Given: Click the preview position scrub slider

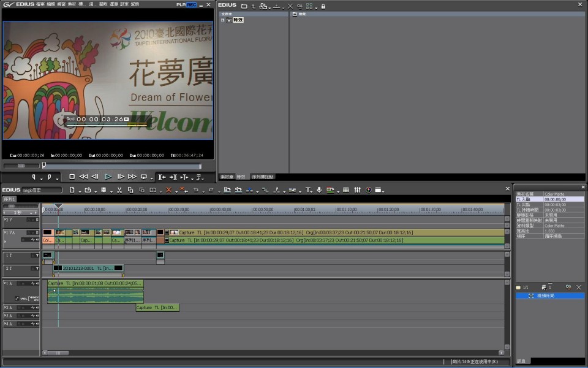Looking at the screenshot, I should coord(121,166).
